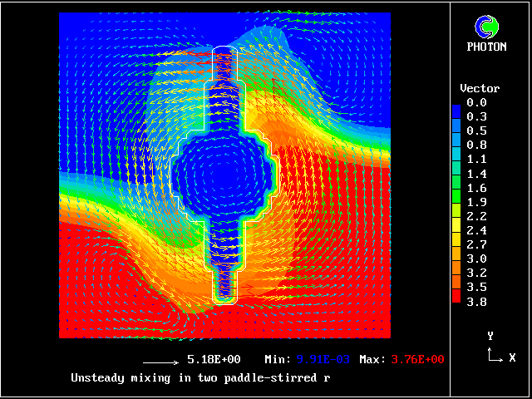This screenshot has height=399, width=532.
Task: Select the dark blue 0.0 legend swatch
Action: 456,102
